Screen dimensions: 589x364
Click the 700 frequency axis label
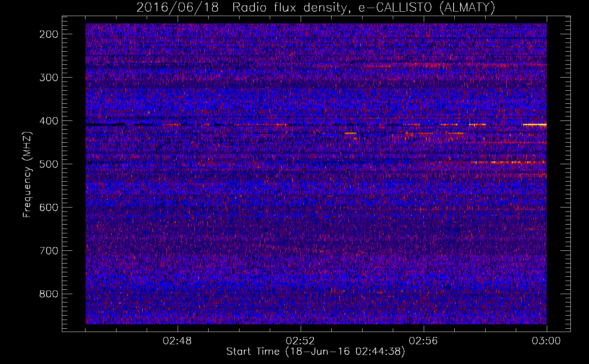(x=48, y=251)
